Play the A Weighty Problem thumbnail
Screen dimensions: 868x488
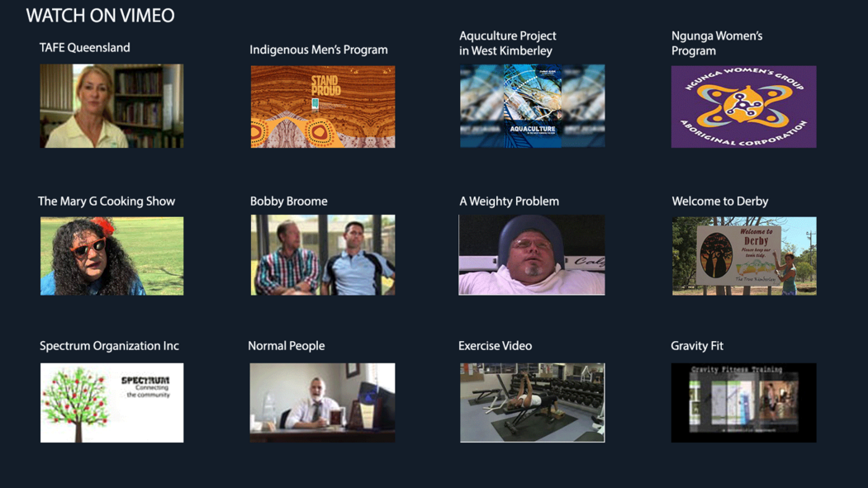pyautogui.click(x=531, y=255)
